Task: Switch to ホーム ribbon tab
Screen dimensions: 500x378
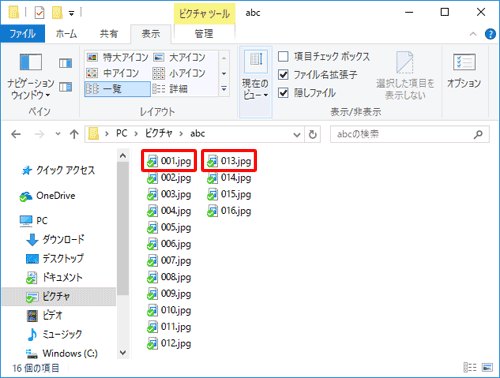Action: (x=66, y=34)
